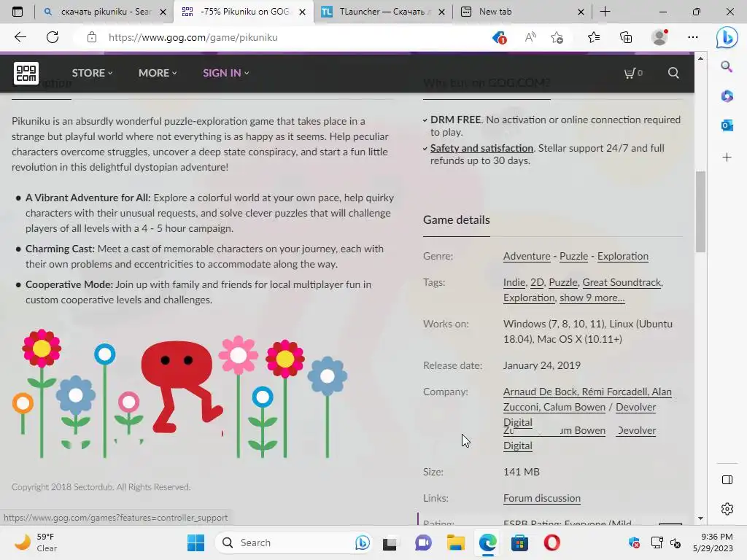Click the 141 MB size value
Image resolution: width=747 pixels, height=560 pixels.
click(521, 472)
